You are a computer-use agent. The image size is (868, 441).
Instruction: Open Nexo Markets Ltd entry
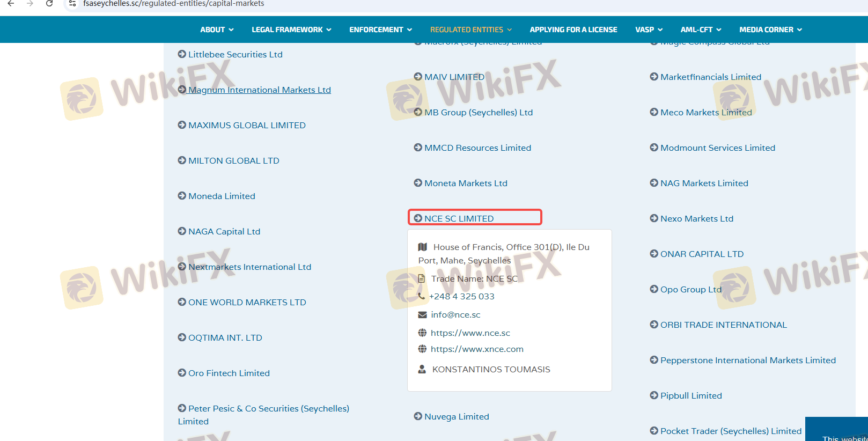(697, 218)
